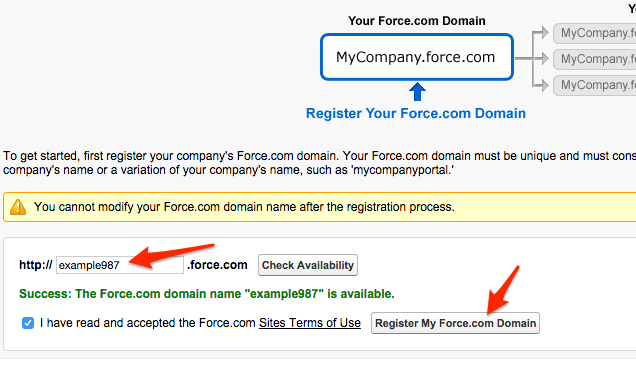Click the bottom gray MyCompany box
Image resolution: width=636 pixels, height=372 pixels.
pyautogui.click(x=595, y=85)
